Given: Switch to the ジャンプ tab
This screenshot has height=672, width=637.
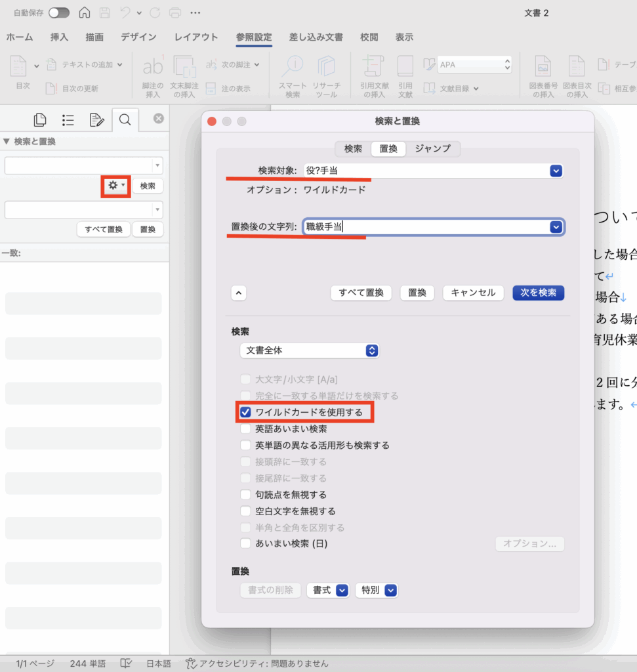Looking at the screenshot, I should pyautogui.click(x=432, y=149).
